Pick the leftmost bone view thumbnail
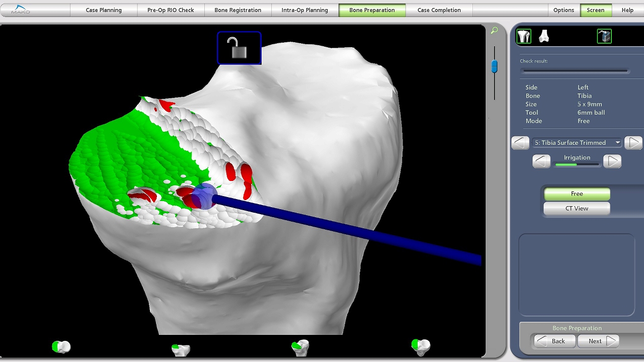The image size is (644, 362). pyautogui.click(x=61, y=347)
